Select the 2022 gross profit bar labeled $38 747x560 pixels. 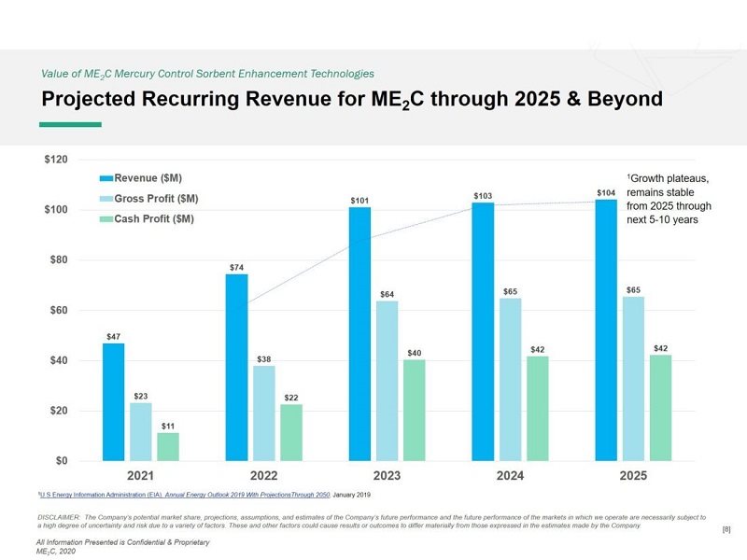(264, 413)
